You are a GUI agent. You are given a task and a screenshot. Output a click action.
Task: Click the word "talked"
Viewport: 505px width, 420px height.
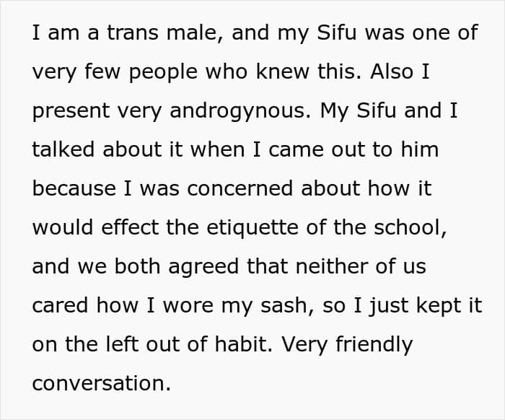(63, 149)
